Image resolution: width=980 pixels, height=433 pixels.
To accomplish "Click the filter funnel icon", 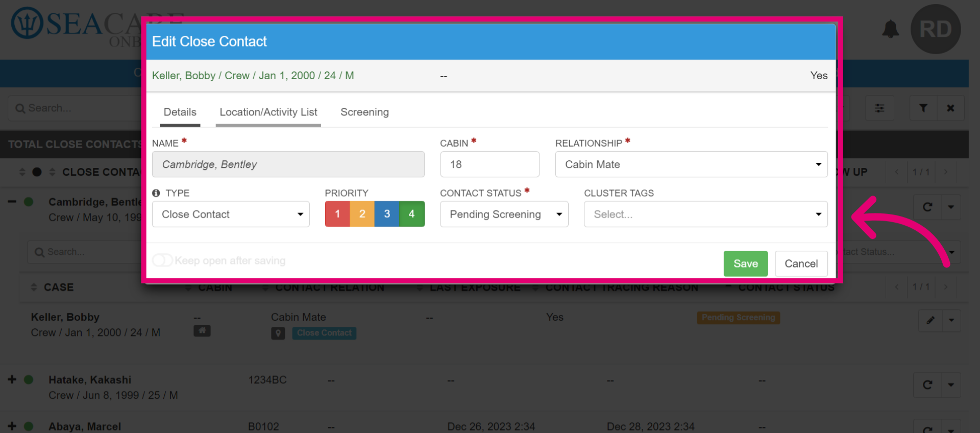I will click(923, 108).
